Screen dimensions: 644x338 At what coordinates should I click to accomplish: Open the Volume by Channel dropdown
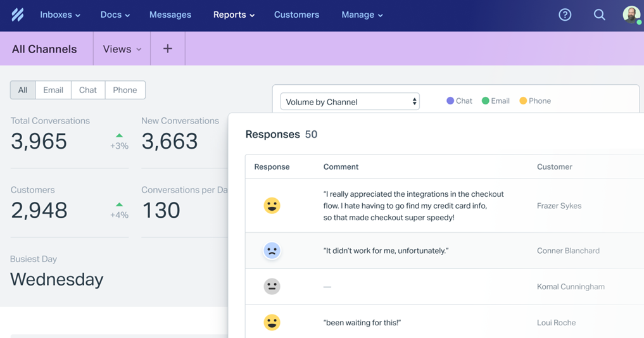pos(350,101)
